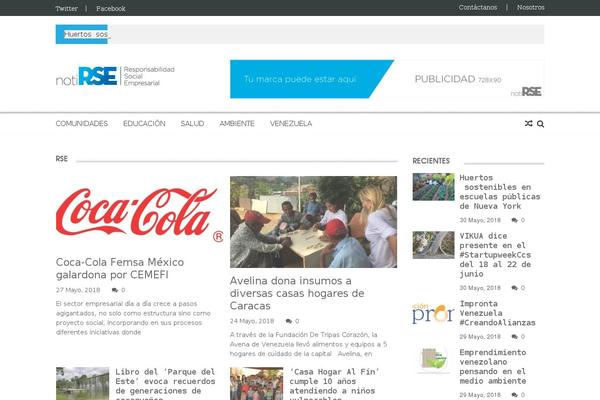Image resolution: width=600 pixels, height=400 pixels.
Task: Open the Emprendimiento venezolano thumbnail
Action: [x=434, y=360]
